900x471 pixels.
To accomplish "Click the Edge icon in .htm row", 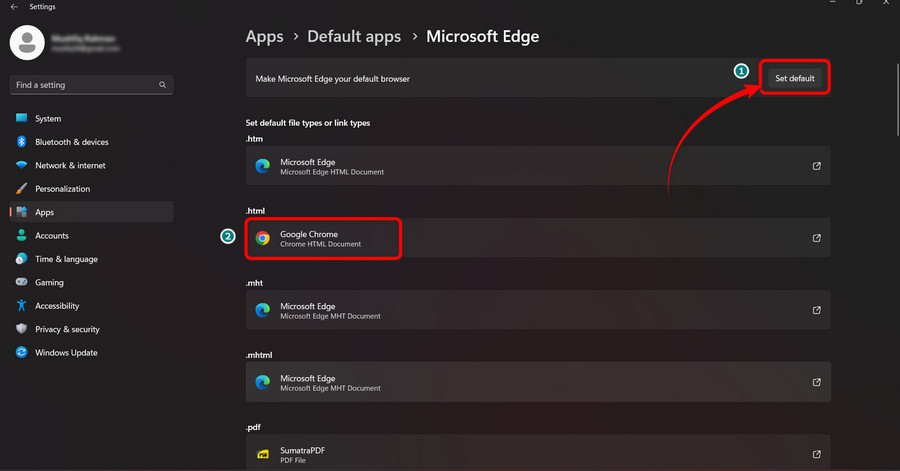I will 263,166.
